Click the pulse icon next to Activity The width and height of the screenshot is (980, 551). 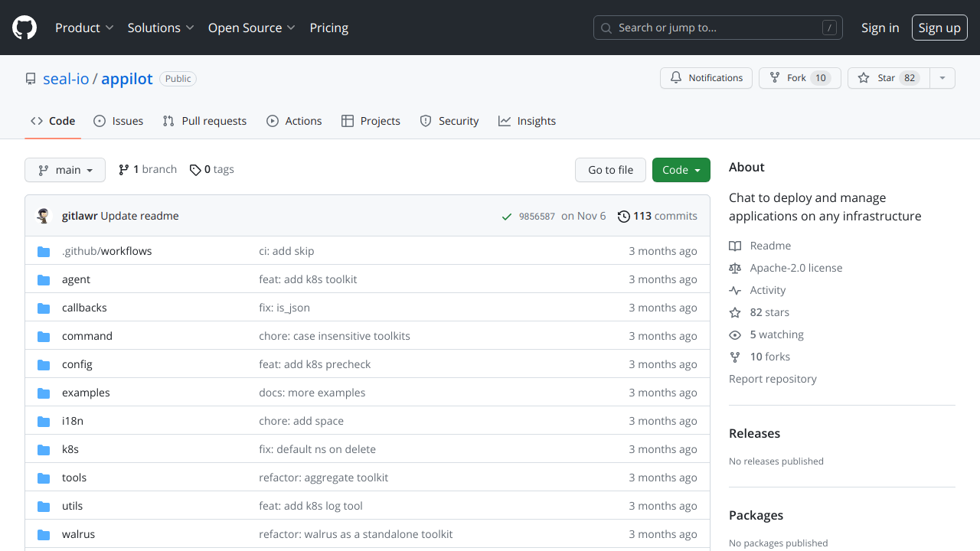click(735, 290)
